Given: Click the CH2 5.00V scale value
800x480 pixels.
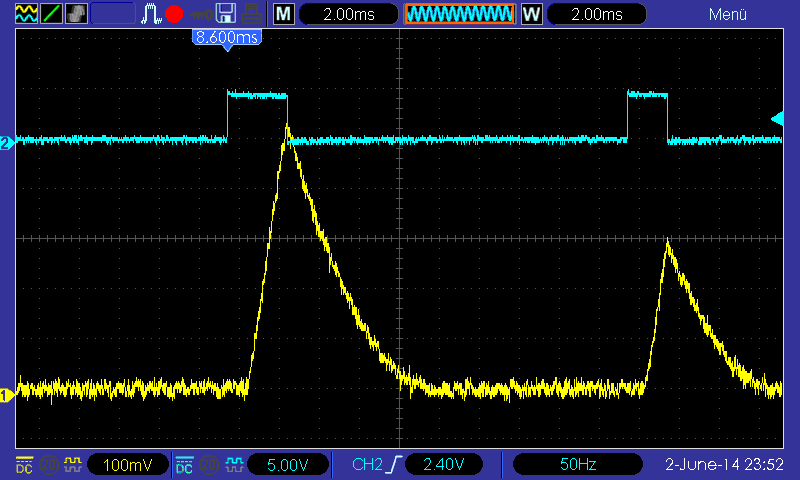Looking at the screenshot, I should [288, 465].
